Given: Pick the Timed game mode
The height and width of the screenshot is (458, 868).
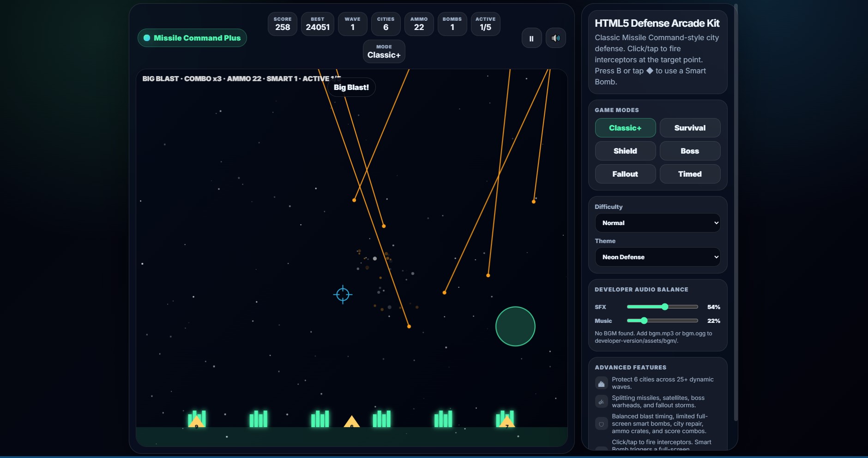Looking at the screenshot, I should point(690,174).
